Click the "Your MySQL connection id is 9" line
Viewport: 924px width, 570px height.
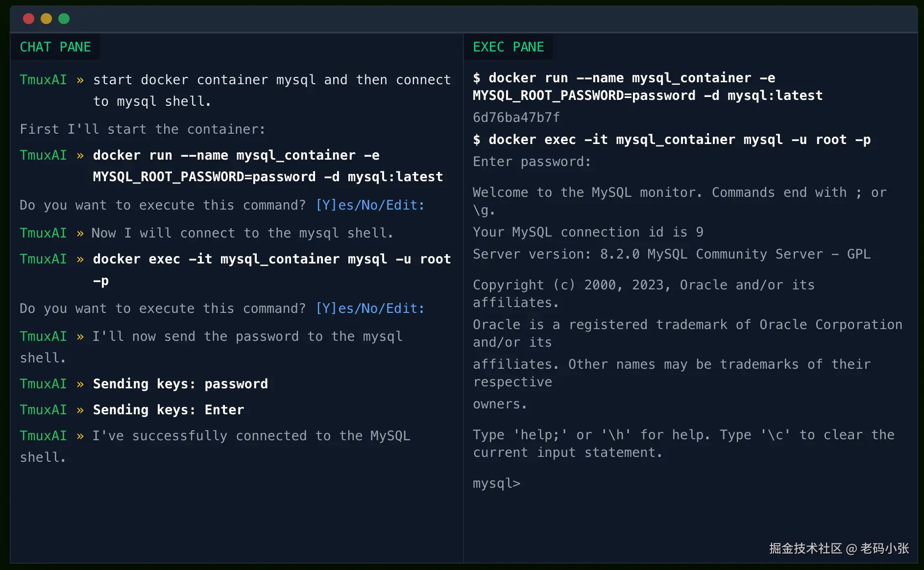pyautogui.click(x=587, y=232)
